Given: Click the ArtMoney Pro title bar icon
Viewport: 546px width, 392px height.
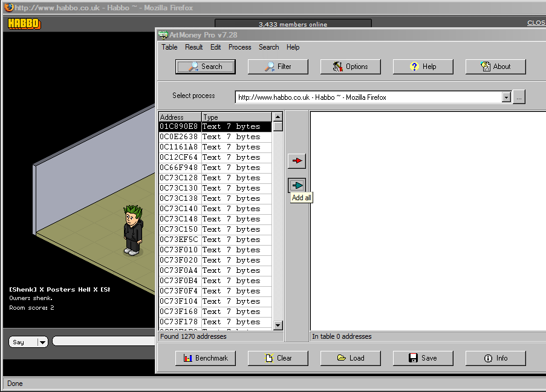Looking at the screenshot, I should pyautogui.click(x=163, y=35).
